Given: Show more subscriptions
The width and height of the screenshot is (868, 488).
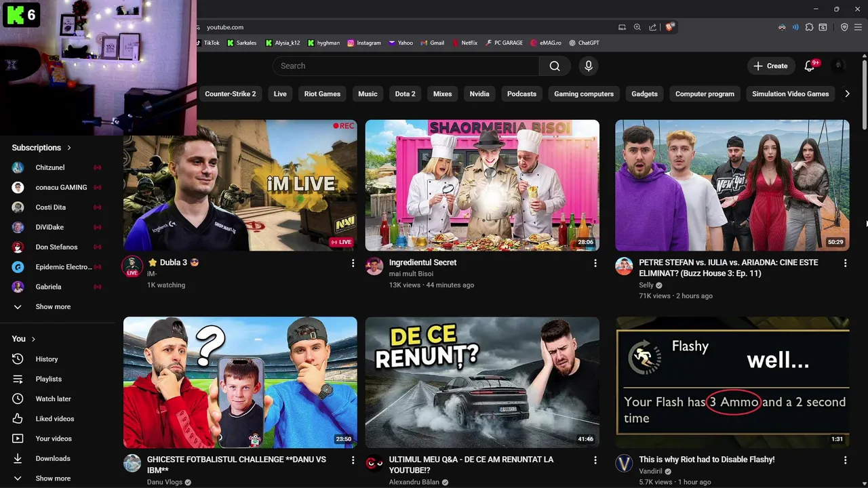Looking at the screenshot, I should 52,307.
